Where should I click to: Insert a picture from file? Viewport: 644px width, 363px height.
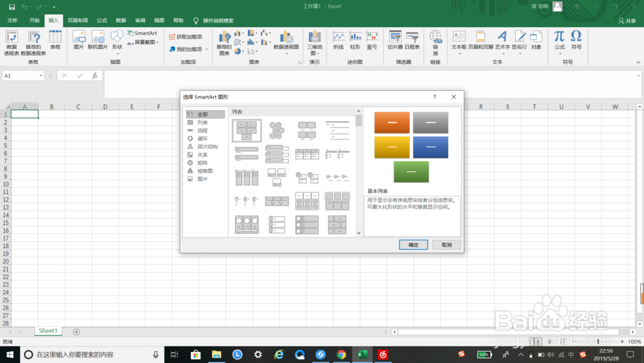click(79, 40)
